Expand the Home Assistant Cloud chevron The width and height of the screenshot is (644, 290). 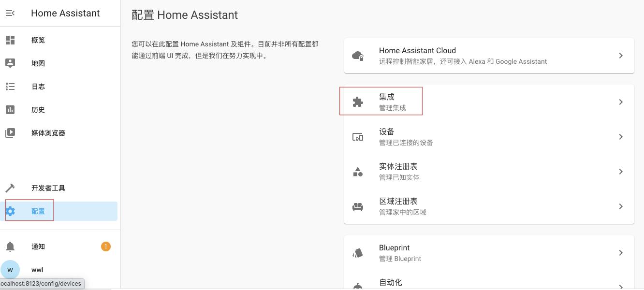[x=621, y=55]
